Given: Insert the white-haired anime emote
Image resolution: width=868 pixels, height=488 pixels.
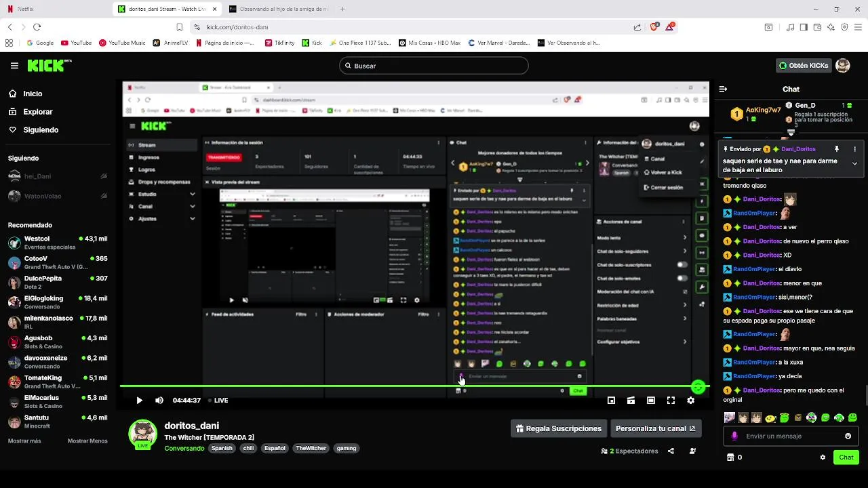Looking at the screenshot, I should 729,418.
